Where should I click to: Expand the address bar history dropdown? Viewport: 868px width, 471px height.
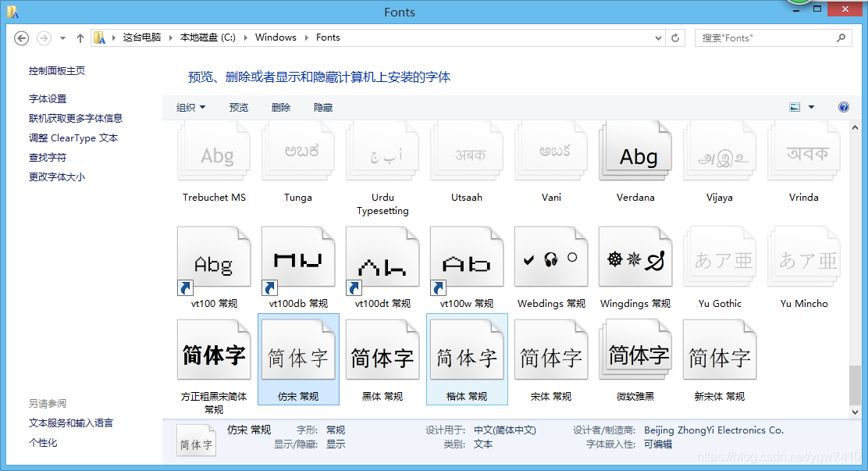point(658,37)
